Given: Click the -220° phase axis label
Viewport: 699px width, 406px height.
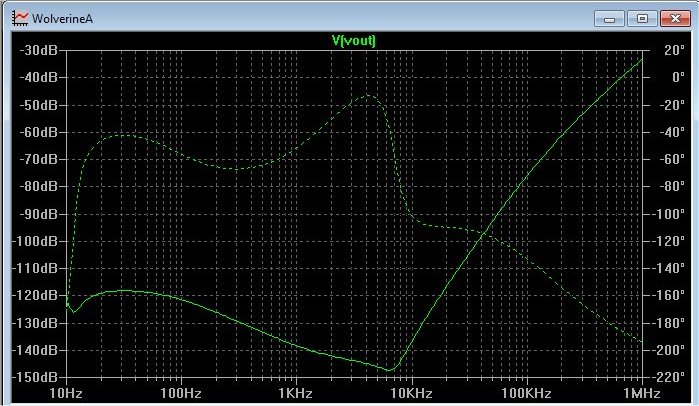Looking at the screenshot, I should [669, 377].
